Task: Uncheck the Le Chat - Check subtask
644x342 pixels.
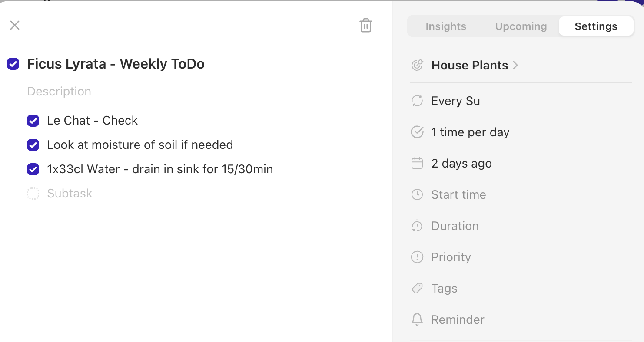Action: 33,121
